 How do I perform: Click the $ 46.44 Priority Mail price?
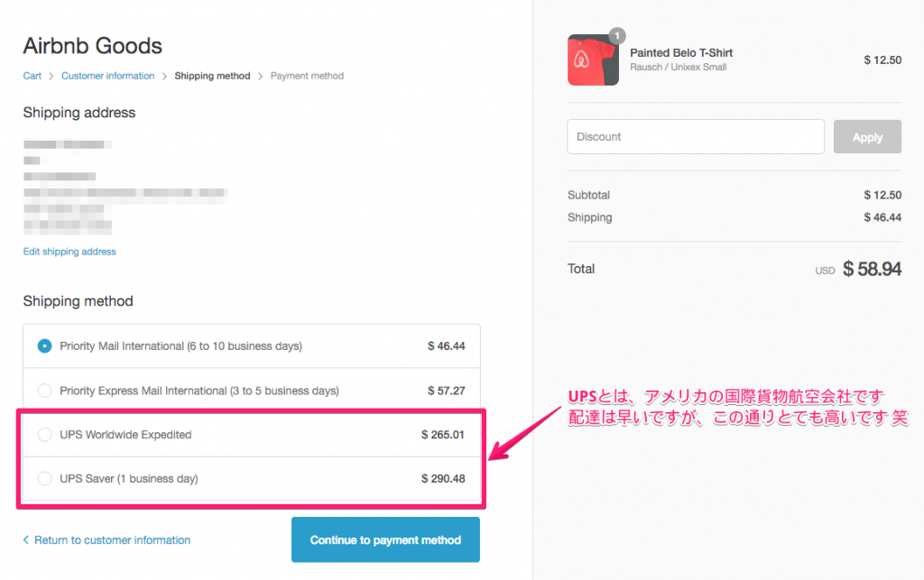(x=446, y=345)
